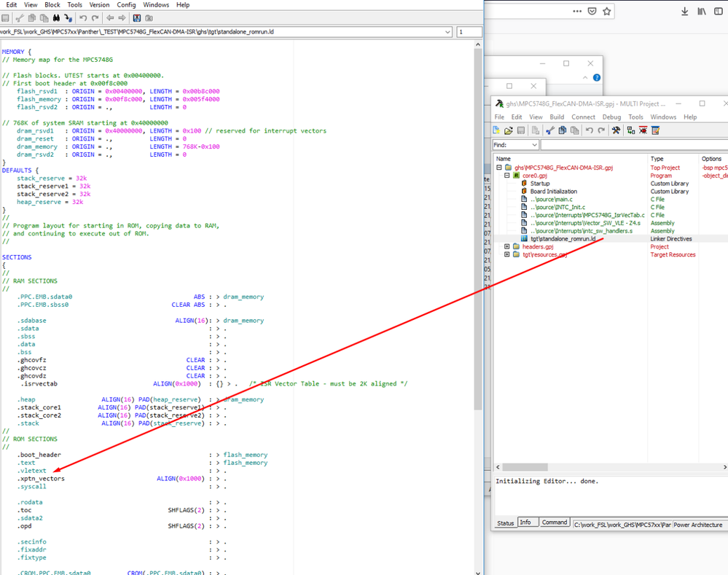Click the sidebar icon in the browser toolbar
This screenshot has height=575, width=728.
pyautogui.click(x=719, y=11)
